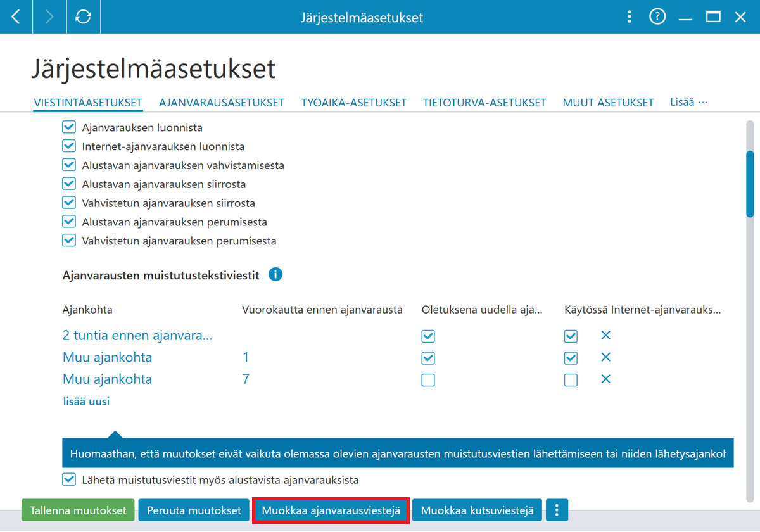
Task: Click Peruuta muutokset button
Action: [x=194, y=510]
